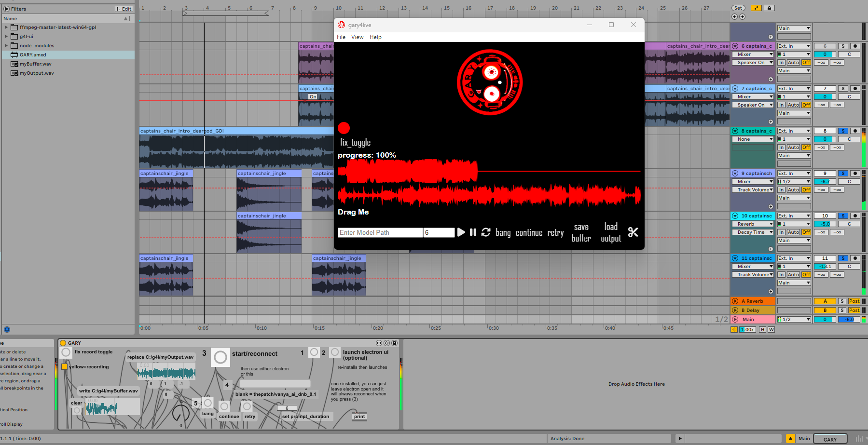The height and width of the screenshot is (445, 868).
Task: Click the prompt duration field showing 6 in gary4live
Action: (x=439, y=232)
